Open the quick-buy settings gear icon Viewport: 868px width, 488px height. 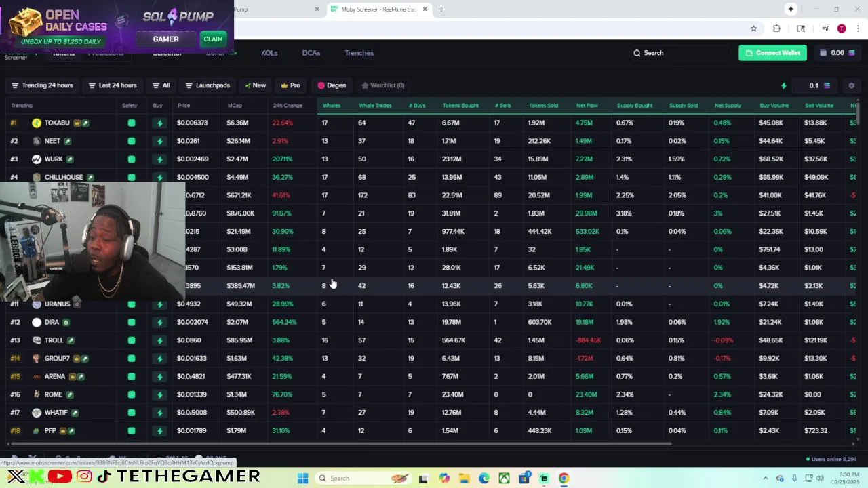(x=851, y=85)
